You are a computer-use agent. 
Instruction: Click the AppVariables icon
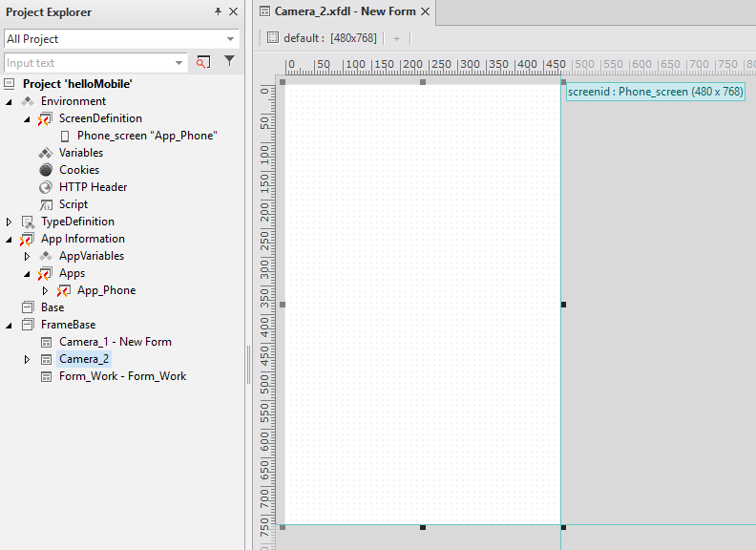[x=46, y=256]
